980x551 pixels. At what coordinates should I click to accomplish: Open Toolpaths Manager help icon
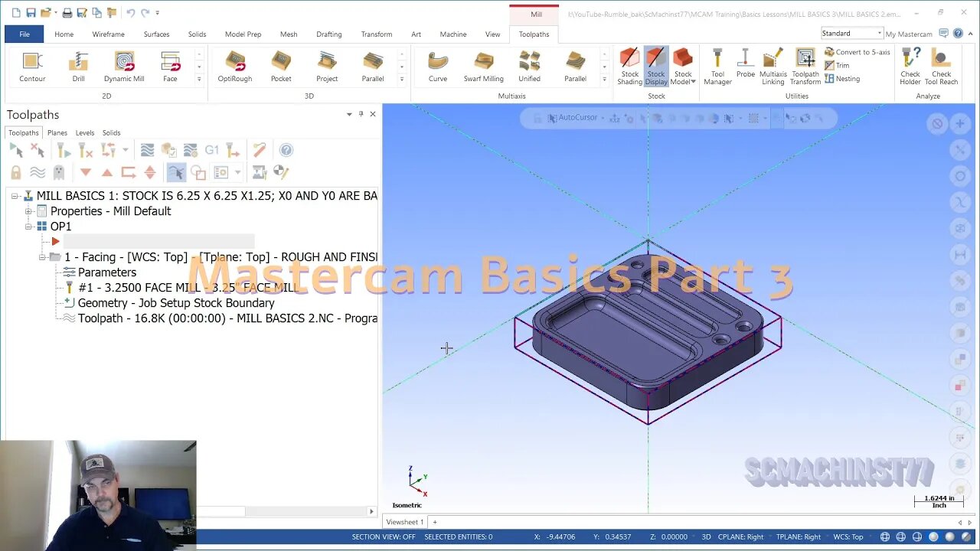tap(286, 150)
